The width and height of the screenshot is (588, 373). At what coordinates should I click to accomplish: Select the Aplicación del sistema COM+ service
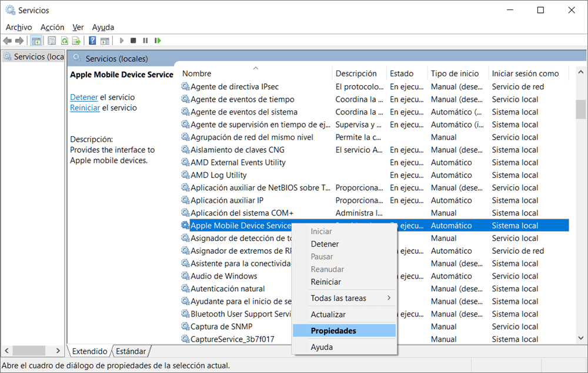coord(375,213)
